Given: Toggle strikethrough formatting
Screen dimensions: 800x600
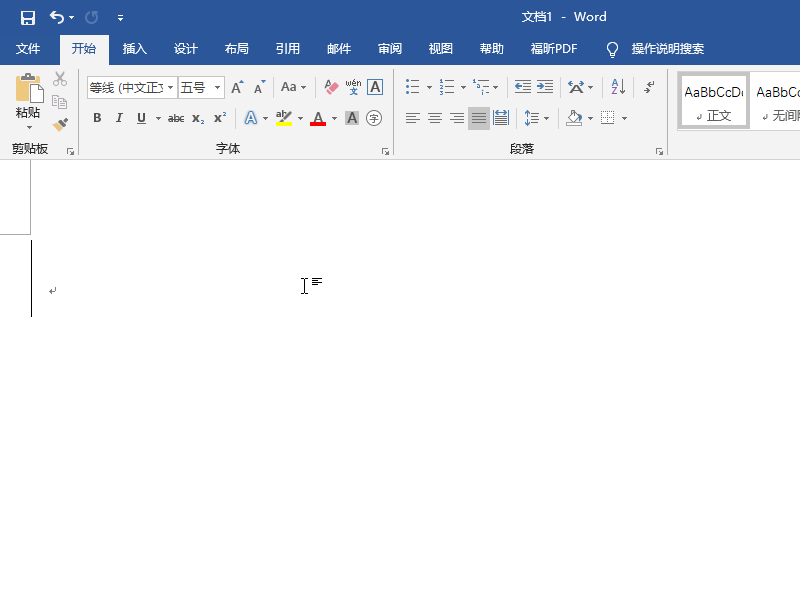Looking at the screenshot, I should click(x=176, y=118).
